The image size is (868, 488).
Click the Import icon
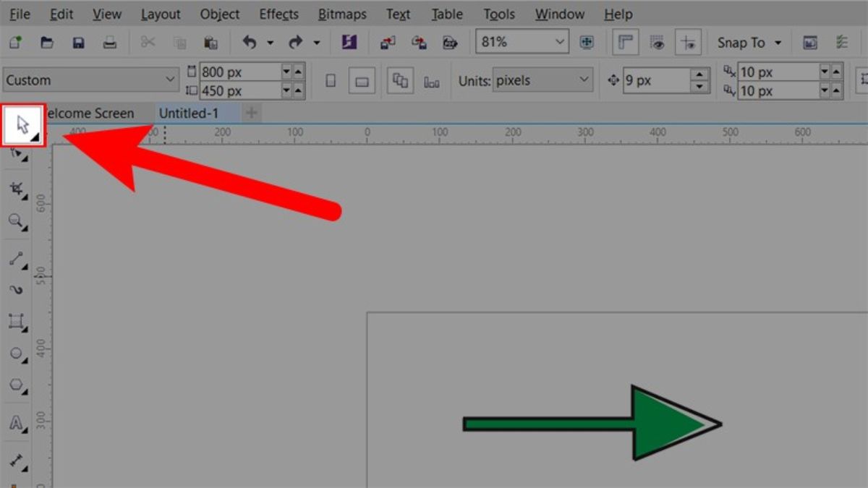point(388,43)
